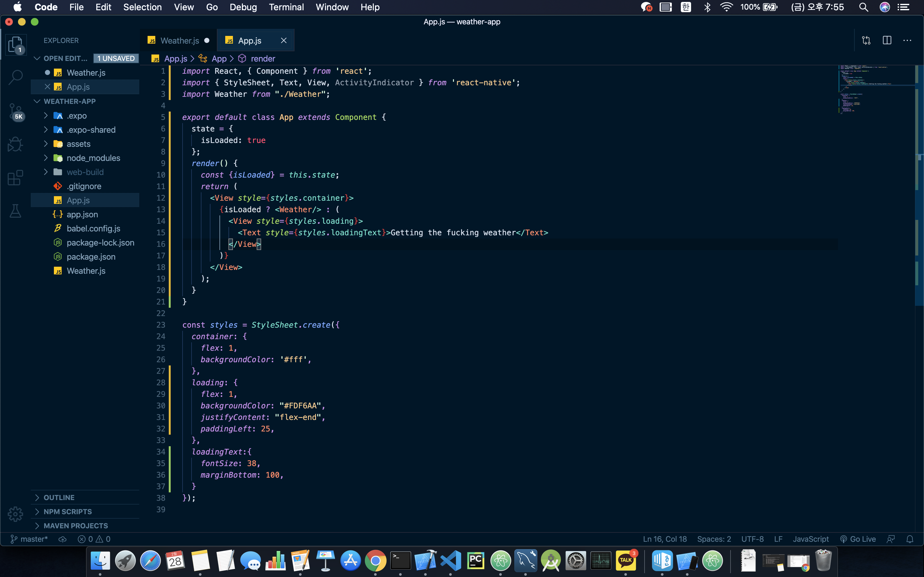Viewport: 924px width, 577px height.
Task: Open the Test beaker icon view
Action: [15, 211]
